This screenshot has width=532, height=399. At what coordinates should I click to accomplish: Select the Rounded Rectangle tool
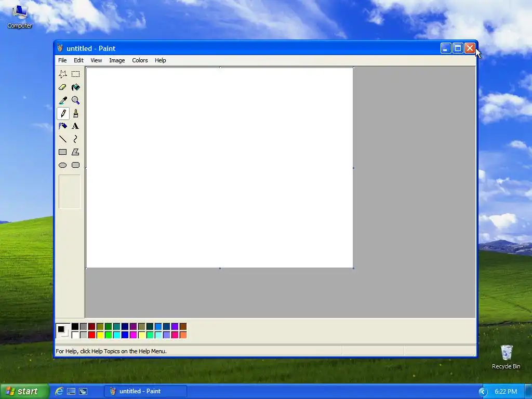[76, 165]
